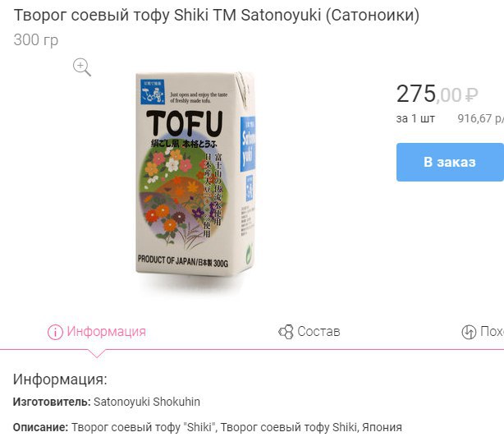Click the 275,00 ₽ price
The width and height of the screenshot is (504, 446).
click(437, 94)
